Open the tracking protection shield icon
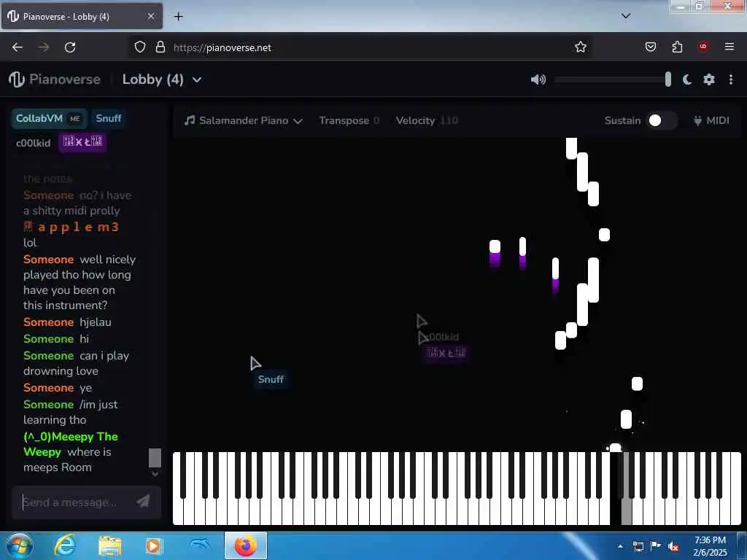Image resolution: width=747 pixels, height=560 pixels. pos(139,47)
